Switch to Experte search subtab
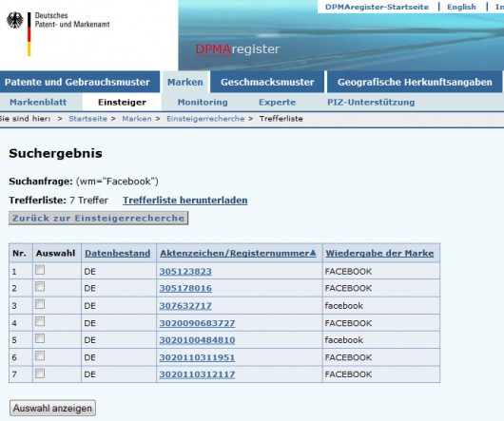This screenshot has width=504, height=421. (277, 102)
